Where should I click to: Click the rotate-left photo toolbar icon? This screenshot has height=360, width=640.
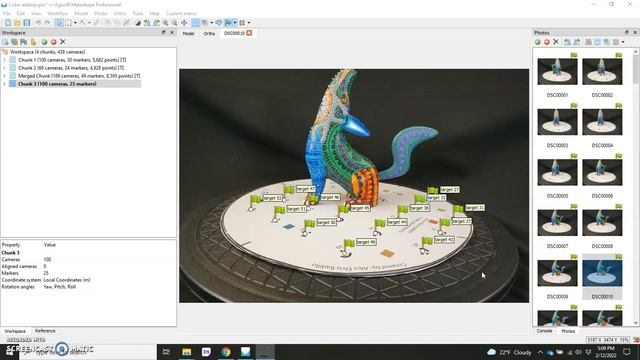(147, 23)
